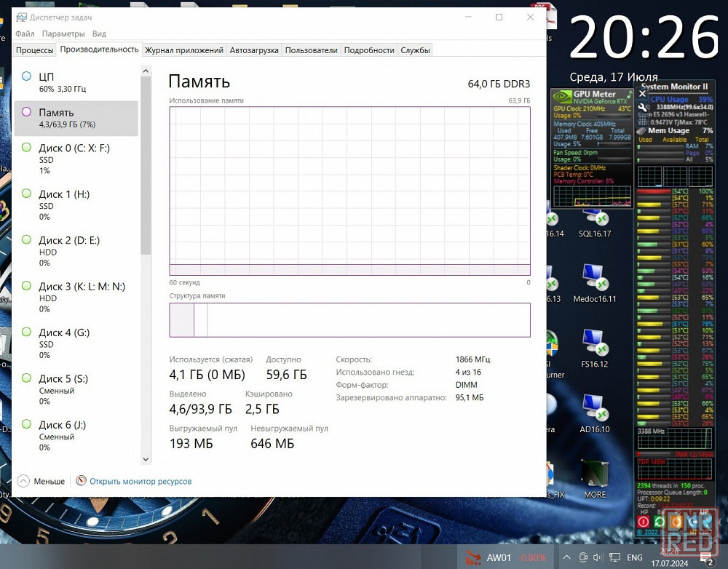Click the NVIDIA logo in GPU Meter
Viewport: 728px width, 569px height.
pyautogui.click(x=562, y=97)
